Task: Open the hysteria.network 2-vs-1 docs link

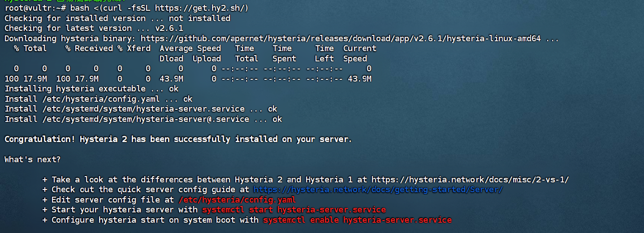Action: coord(470,180)
